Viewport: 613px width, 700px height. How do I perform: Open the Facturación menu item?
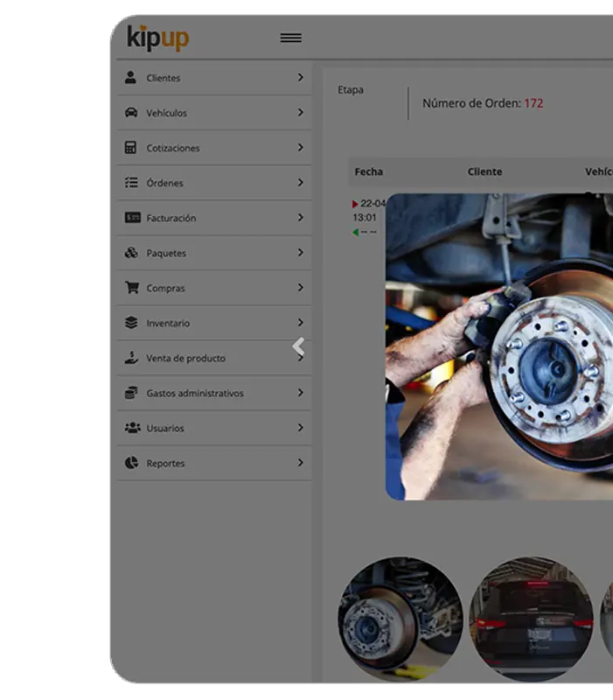pos(214,218)
